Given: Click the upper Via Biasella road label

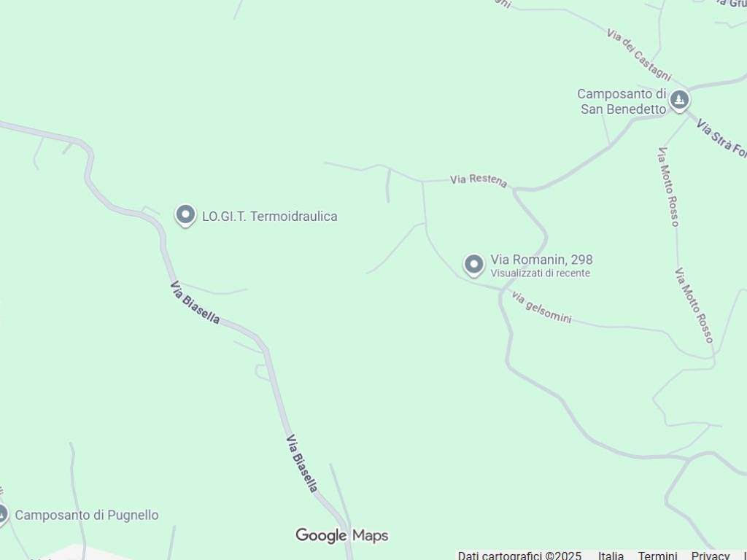Looking at the screenshot, I should pyautogui.click(x=195, y=303).
